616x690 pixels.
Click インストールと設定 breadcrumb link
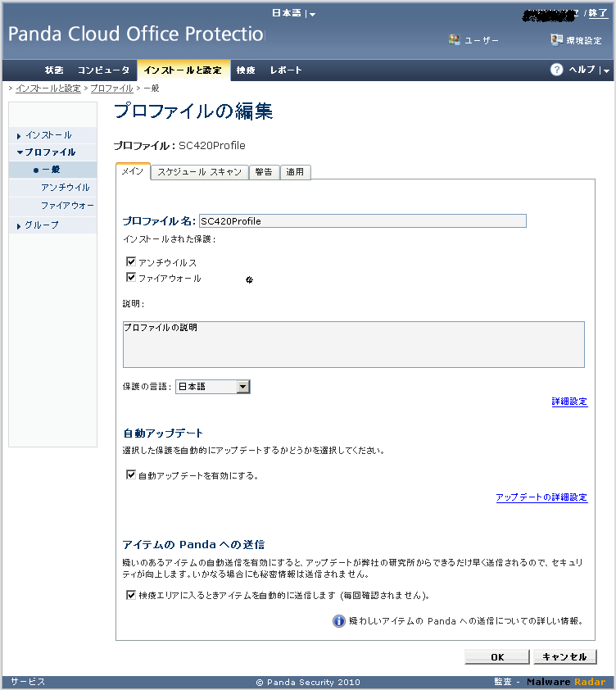pos(48,89)
